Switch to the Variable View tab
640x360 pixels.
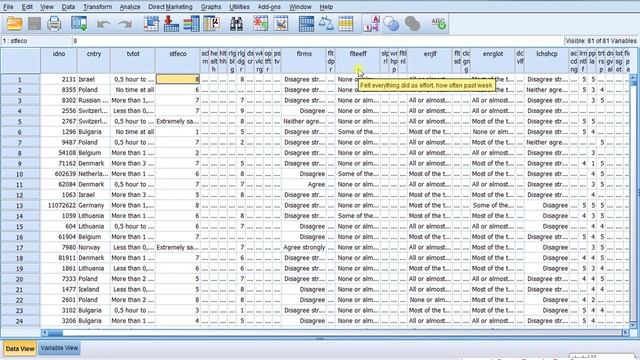click(60, 348)
